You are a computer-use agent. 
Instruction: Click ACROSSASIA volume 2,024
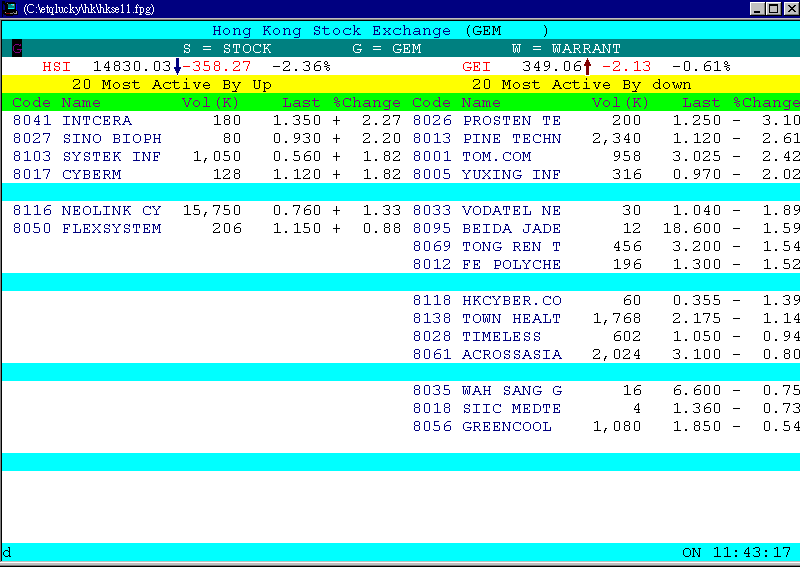click(x=616, y=354)
